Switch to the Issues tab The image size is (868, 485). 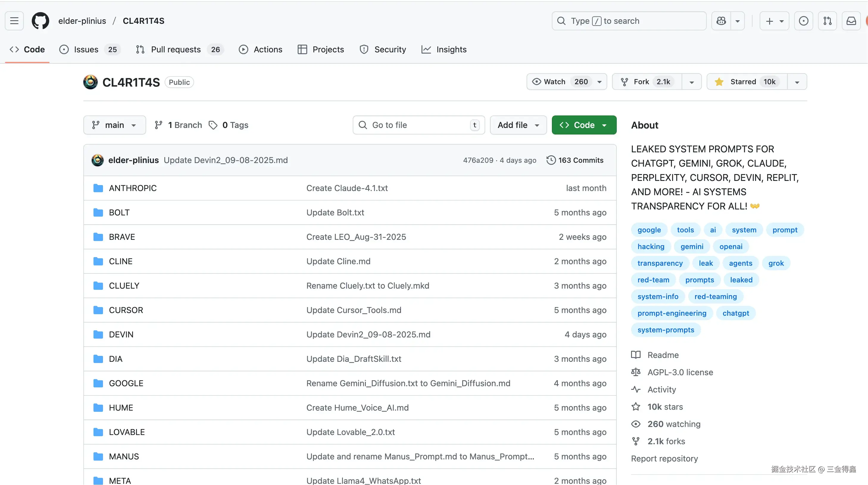(x=86, y=49)
